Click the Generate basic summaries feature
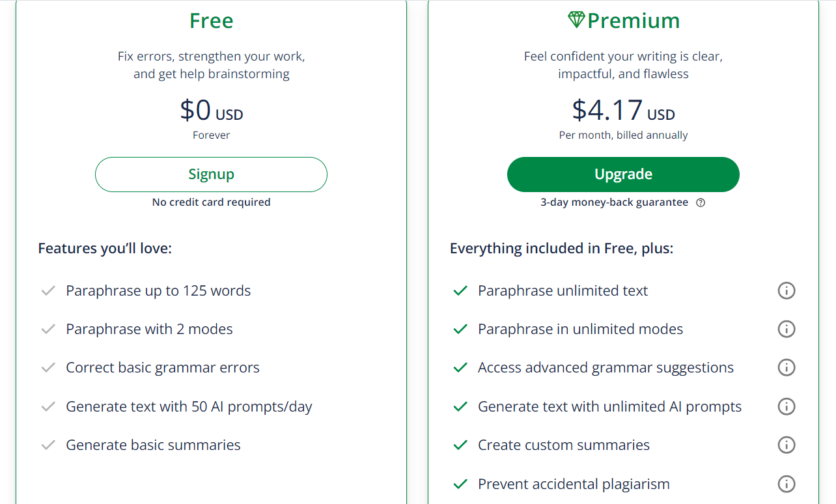 coord(153,445)
